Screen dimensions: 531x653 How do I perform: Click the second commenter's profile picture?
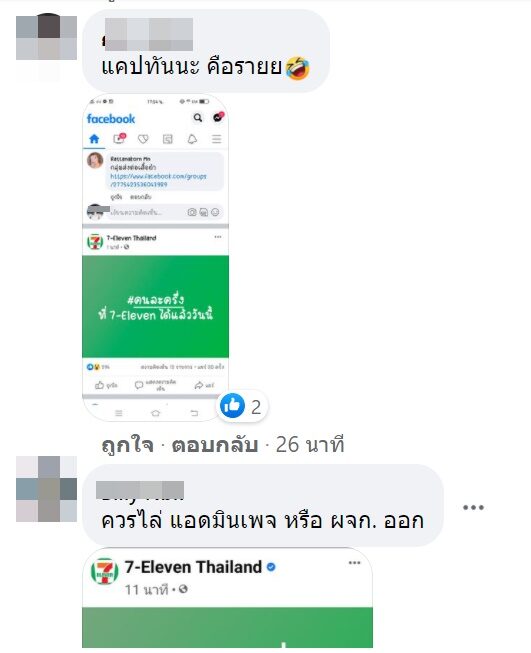click(x=46, y=489)
